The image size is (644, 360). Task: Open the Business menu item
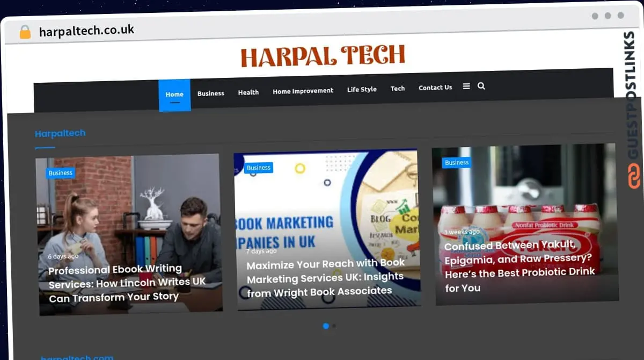(x=211, y=93)
